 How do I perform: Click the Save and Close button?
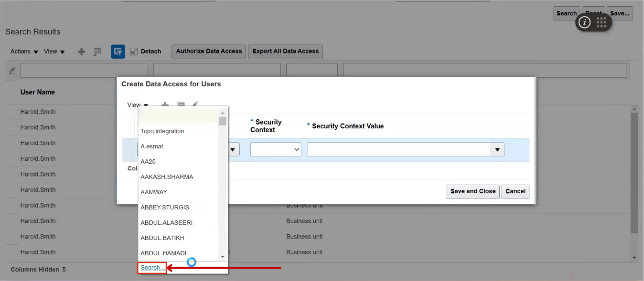pyautogui.click(x=472, y=191)
